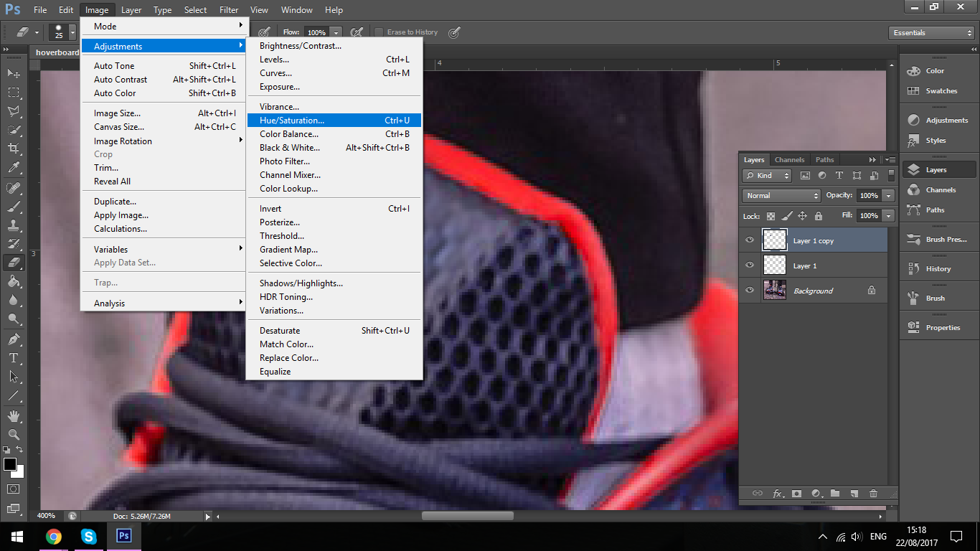Add layer style via fx icon
This screenshot has width=980, height=551.
point(778,494)
